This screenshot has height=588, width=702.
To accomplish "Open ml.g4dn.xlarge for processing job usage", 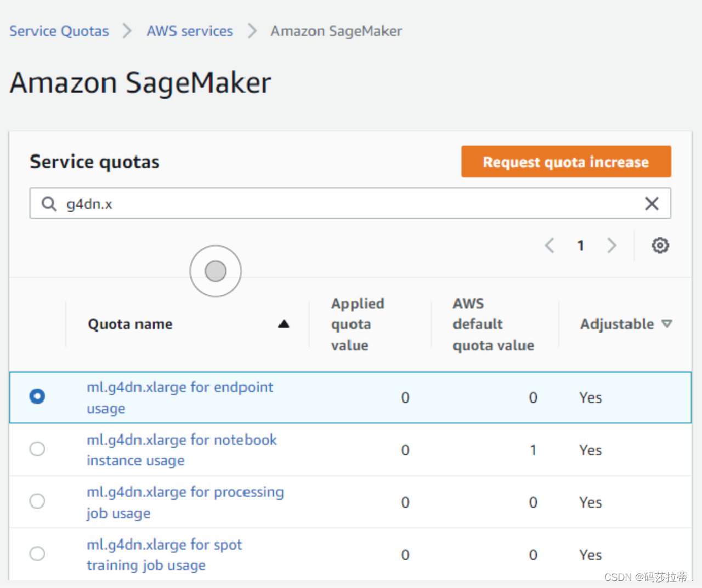I will (x=185, y=503).
